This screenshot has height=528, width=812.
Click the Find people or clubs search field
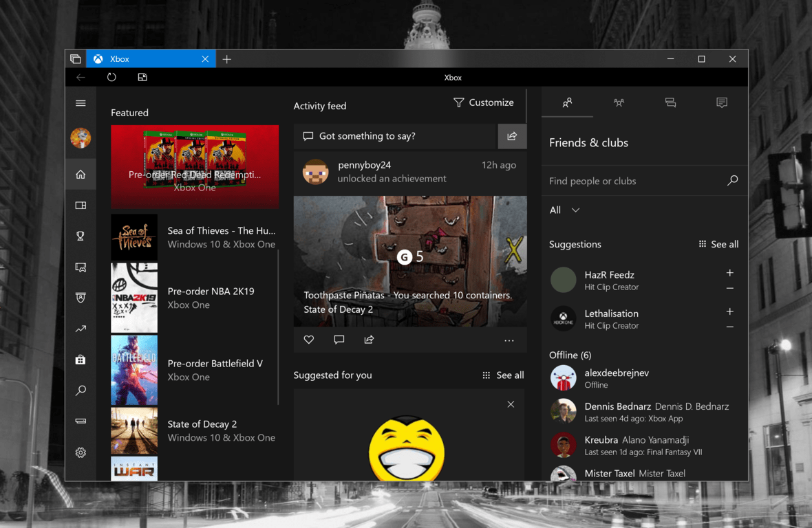[633, 181]
